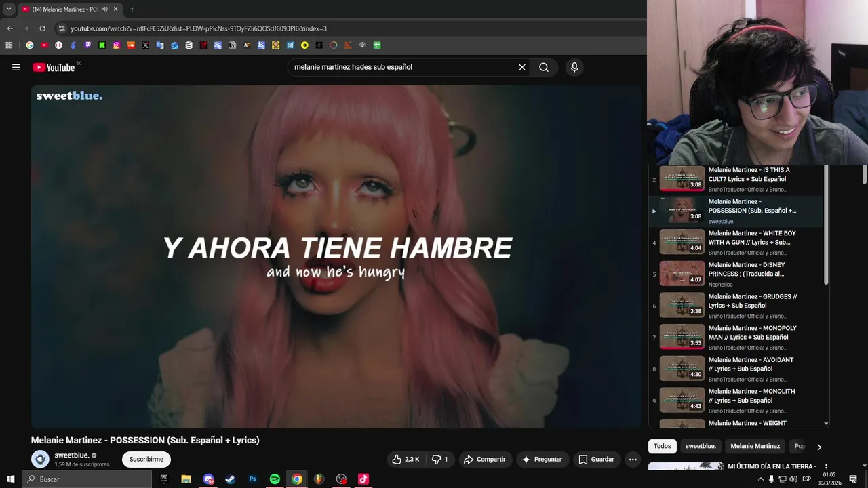Open a new browser tab
Viewport: 868px width, 488px height.
click(x=132, y=9)
